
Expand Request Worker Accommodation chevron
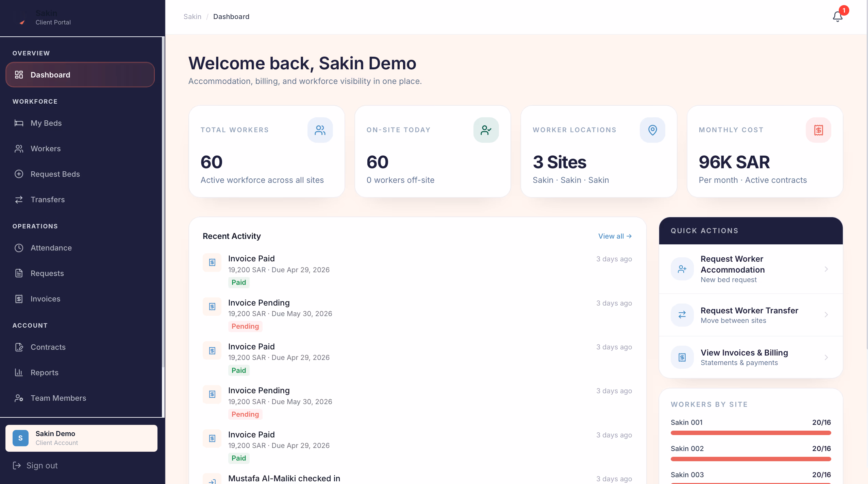tap(826, 269)
